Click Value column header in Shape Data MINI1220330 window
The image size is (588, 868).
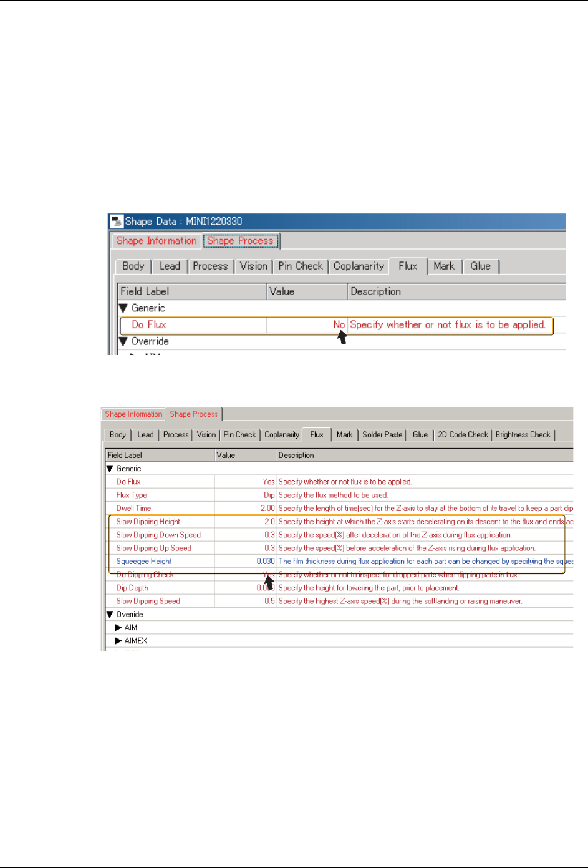tap(307, 291)
